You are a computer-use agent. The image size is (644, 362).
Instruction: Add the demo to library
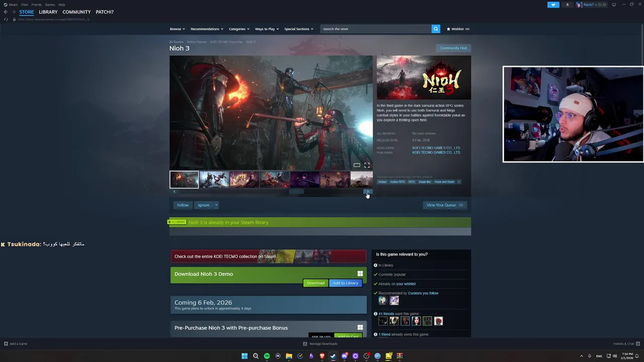pyautogui.click(x=346, y=283)
